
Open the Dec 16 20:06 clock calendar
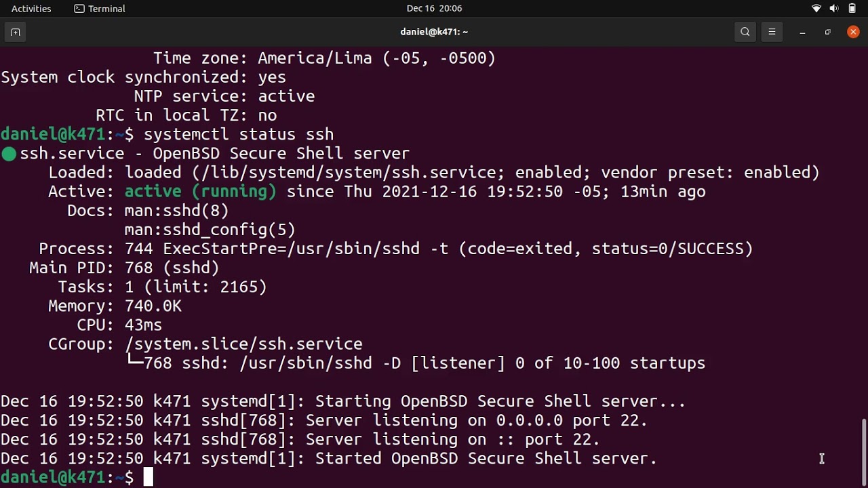coord(434,9)
